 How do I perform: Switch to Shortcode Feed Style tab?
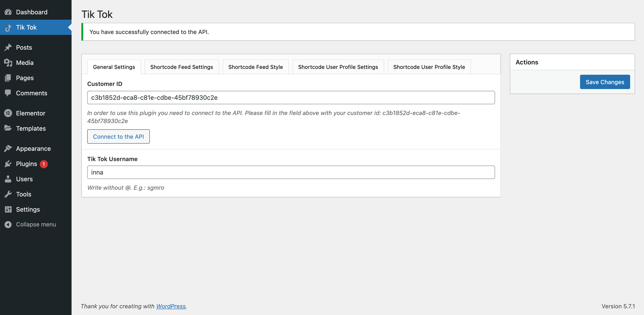[256, 67]
